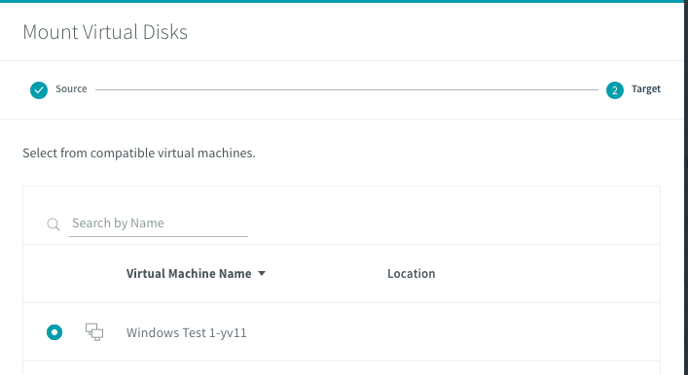Click the Mount Virtual Disks dialog title
This screenshot has height=375, width=688.
point(105,32)
